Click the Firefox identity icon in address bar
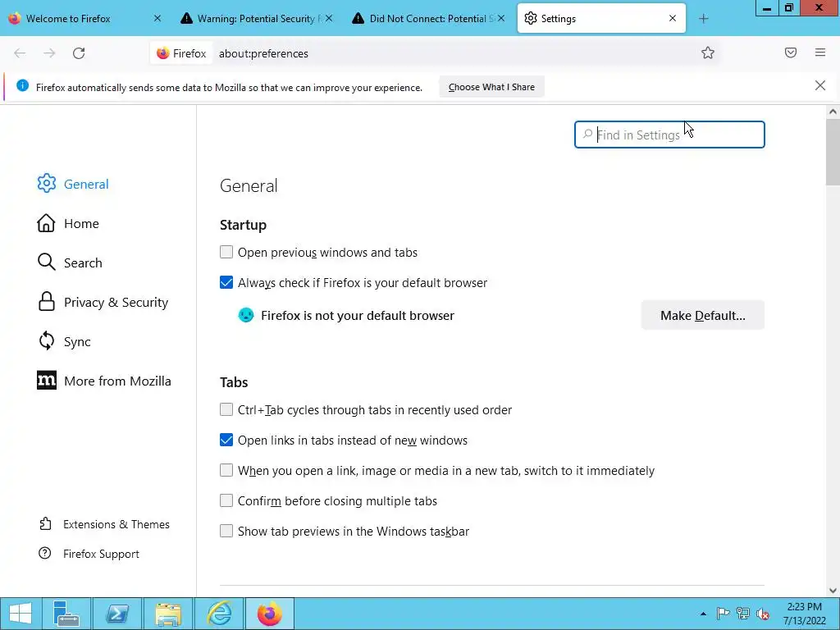This screenshot has width=840, height=630. [x=181, y=53]
